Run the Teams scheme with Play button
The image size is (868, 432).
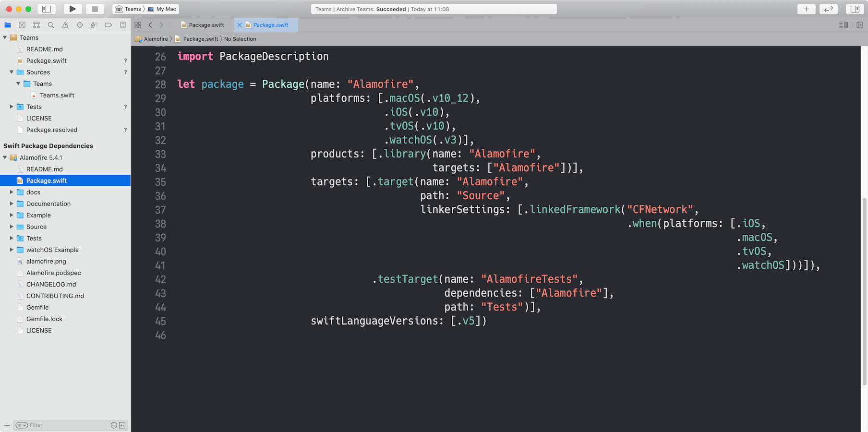pos(72,9)
